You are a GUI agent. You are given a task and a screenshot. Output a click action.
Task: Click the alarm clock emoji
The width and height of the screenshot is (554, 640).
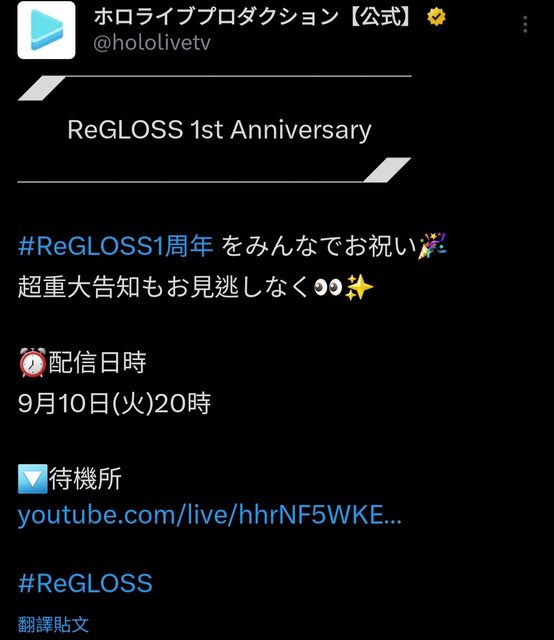pyautogui.click(x=33, y=362)
